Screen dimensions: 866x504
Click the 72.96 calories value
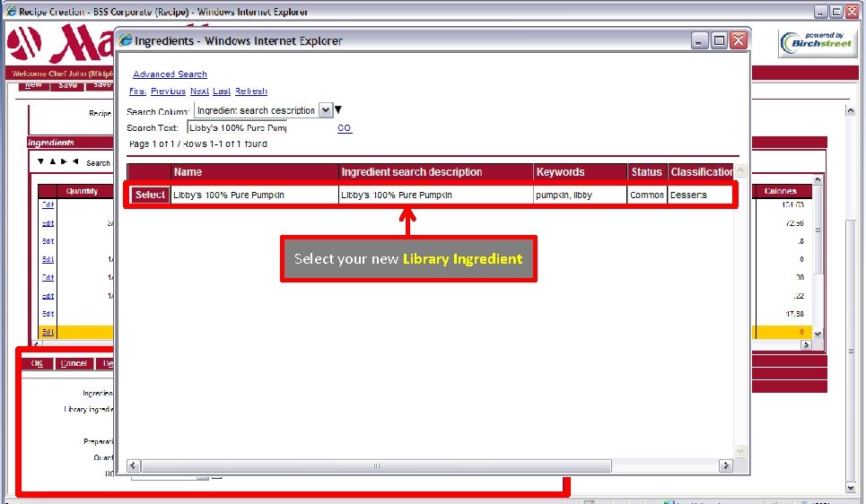click(x=794, y=223)
